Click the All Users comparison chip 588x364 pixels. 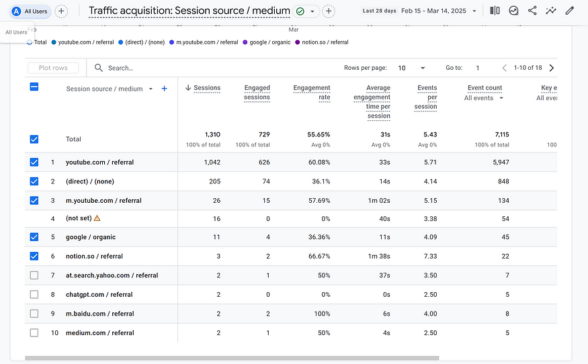[30, 11]
